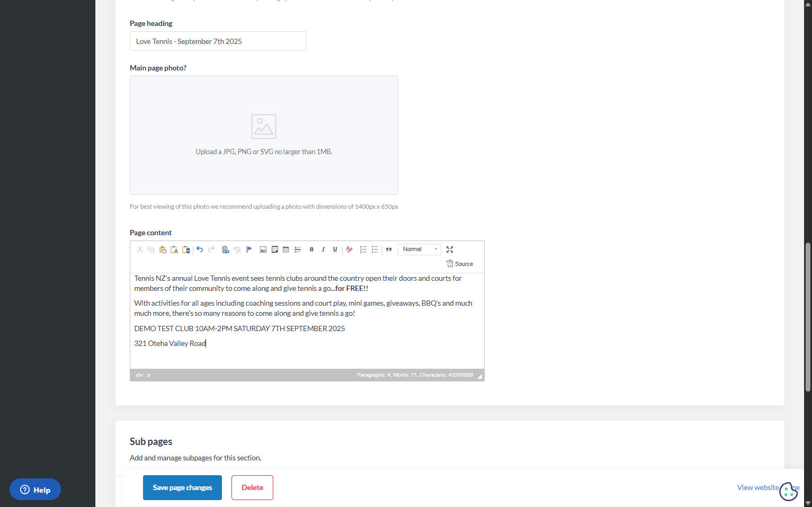Click the Cut icon in editor toolbar
Image resolution: width=812 pixels, height=507 pixels.
coord(140,250)
